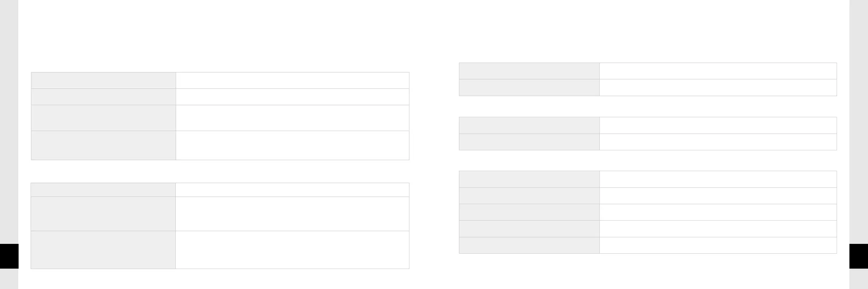Click top gray cell of lower-left table
Image resolution: width=868 pixels, height=289 pixels.
103,190
